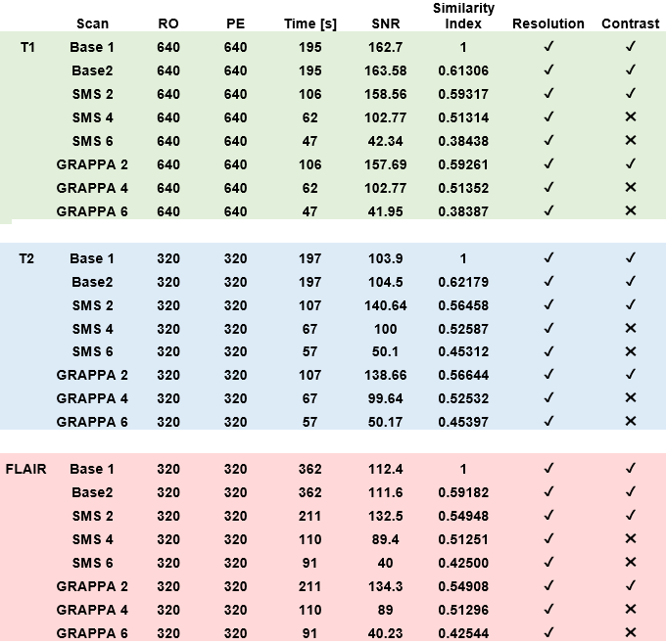Click the Contrast cross for T1 SMS 4

click(x=631, y=117)
